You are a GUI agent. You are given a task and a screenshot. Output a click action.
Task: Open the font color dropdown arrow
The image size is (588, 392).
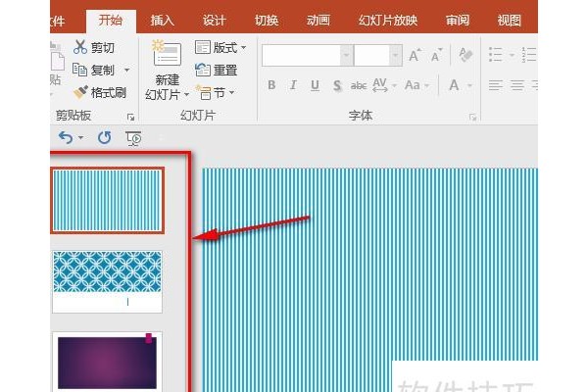pyautogui.click(x=469, y=86)
